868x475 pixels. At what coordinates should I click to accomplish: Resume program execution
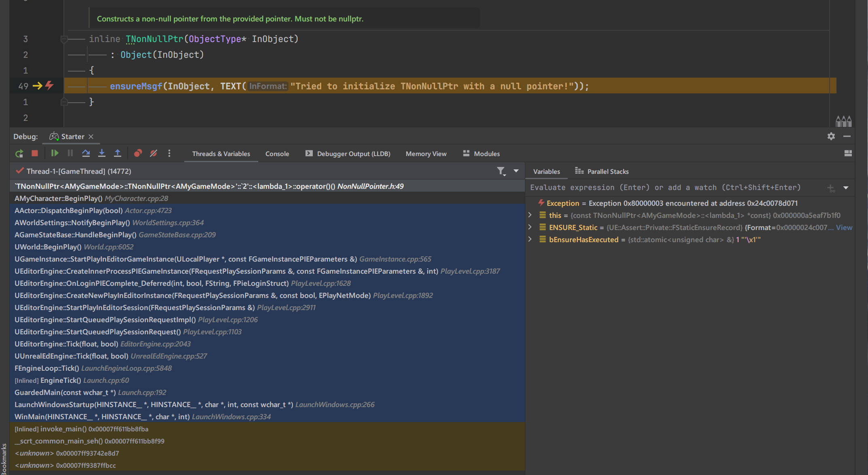tap(55, 154)
